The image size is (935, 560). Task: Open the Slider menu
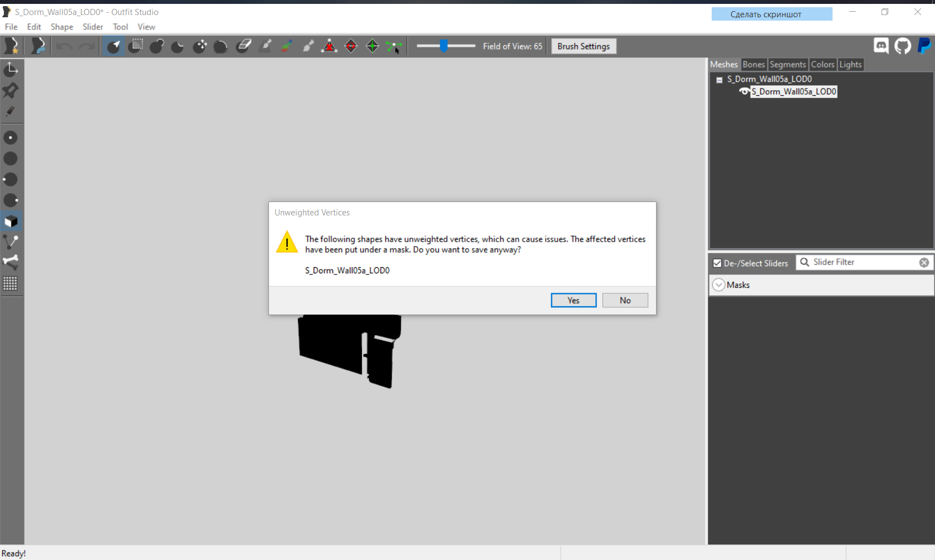92,27
